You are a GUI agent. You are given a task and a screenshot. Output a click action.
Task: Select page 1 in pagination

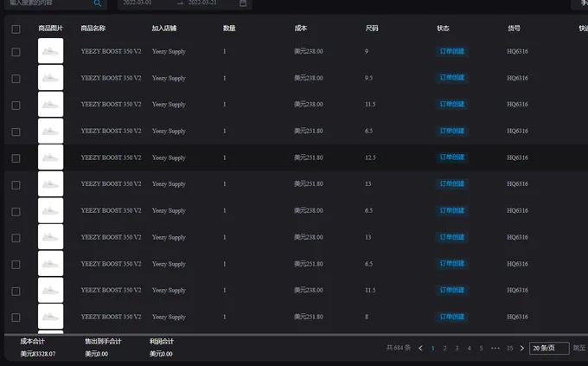coord(432,349)
